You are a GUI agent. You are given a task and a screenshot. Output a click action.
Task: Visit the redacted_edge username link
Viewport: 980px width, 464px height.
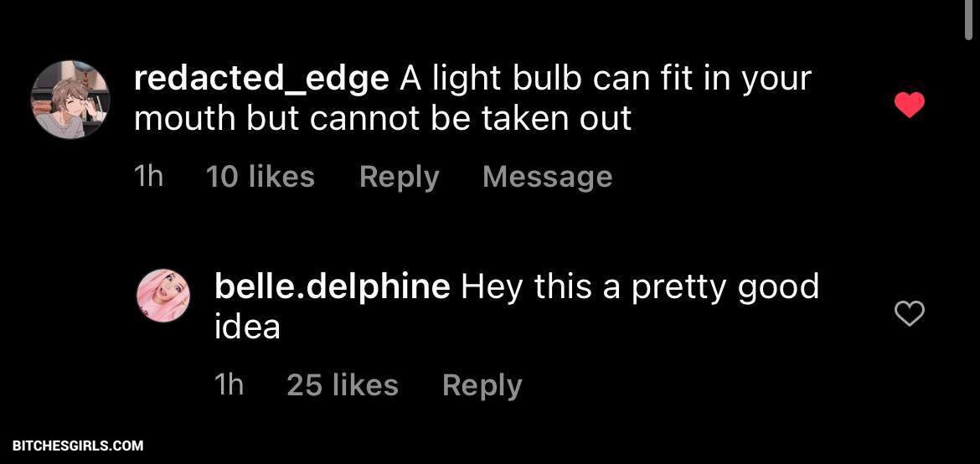click(260, 79)
